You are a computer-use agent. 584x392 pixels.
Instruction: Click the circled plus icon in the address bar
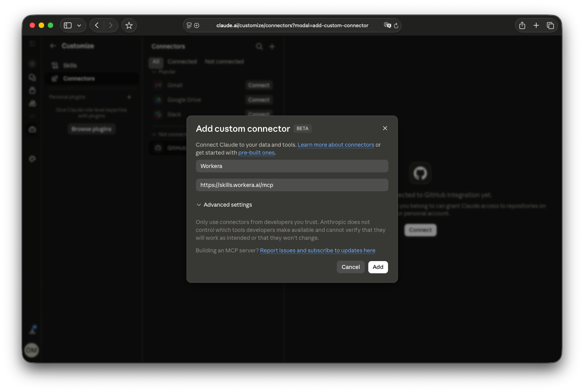click(x=197, y=25)
